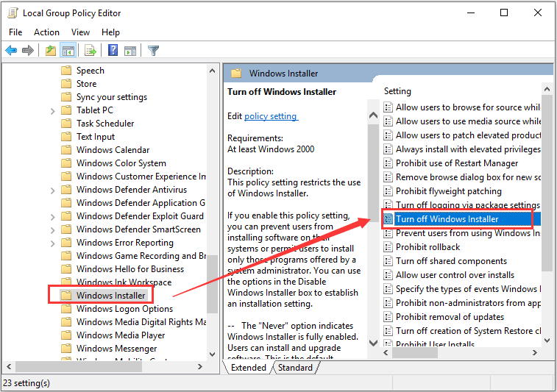Select Sync your settings folder
This screenshot has width=557, height=392.
[112, 97]
